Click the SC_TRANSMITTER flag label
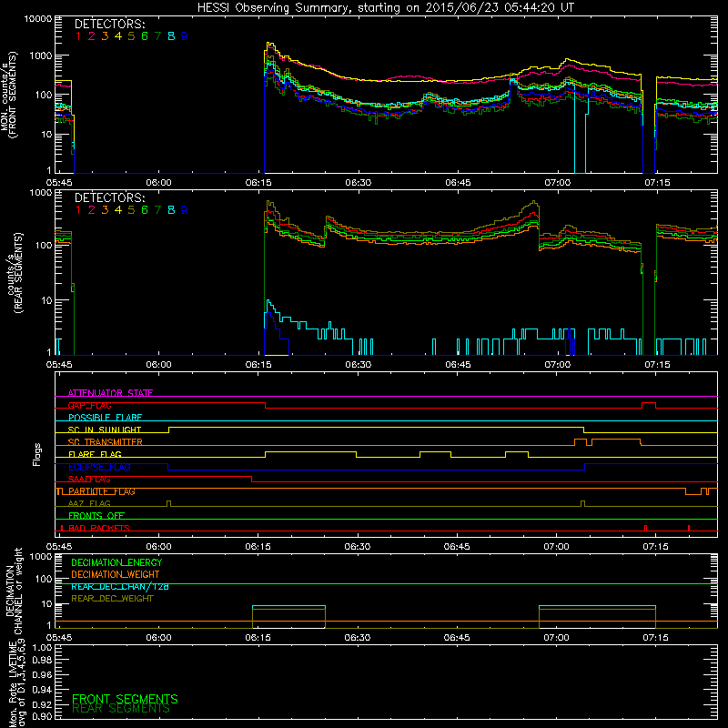728x728 pixels. tap(105, 442)
